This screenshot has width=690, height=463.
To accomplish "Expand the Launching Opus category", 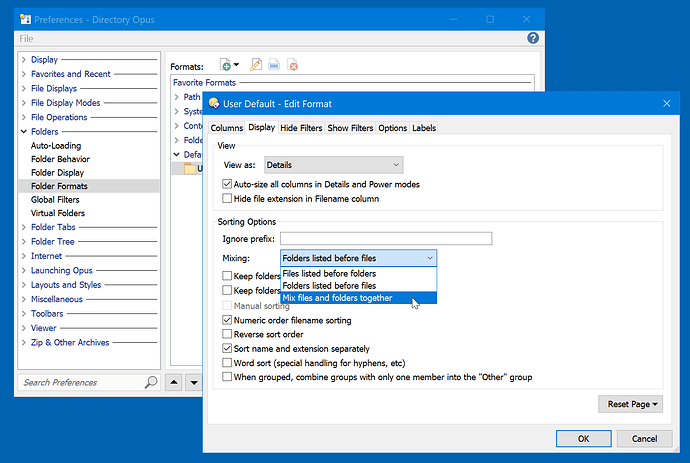I will point(24,270).
